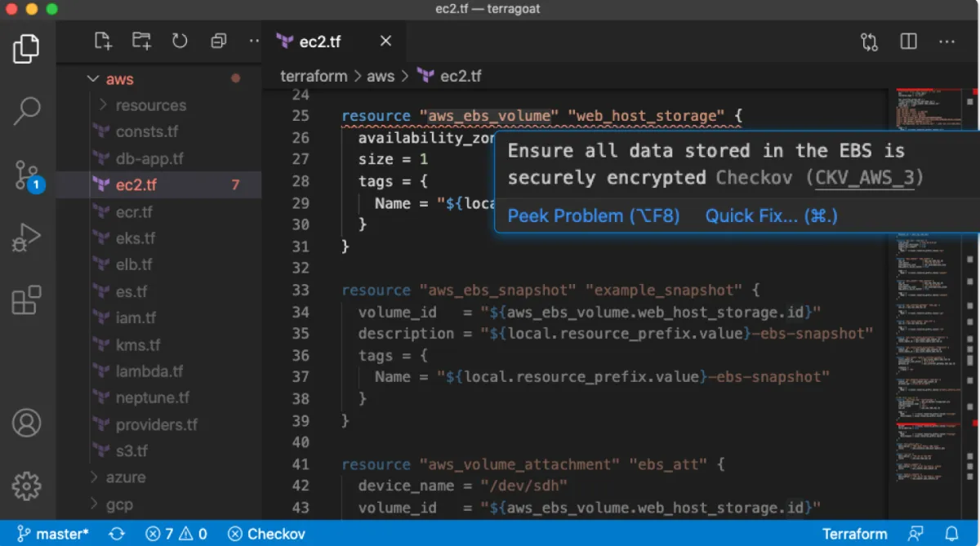Open editor more actions menu
The width and height of the screenshot is (980, 546).
click(x=947, y=42)
